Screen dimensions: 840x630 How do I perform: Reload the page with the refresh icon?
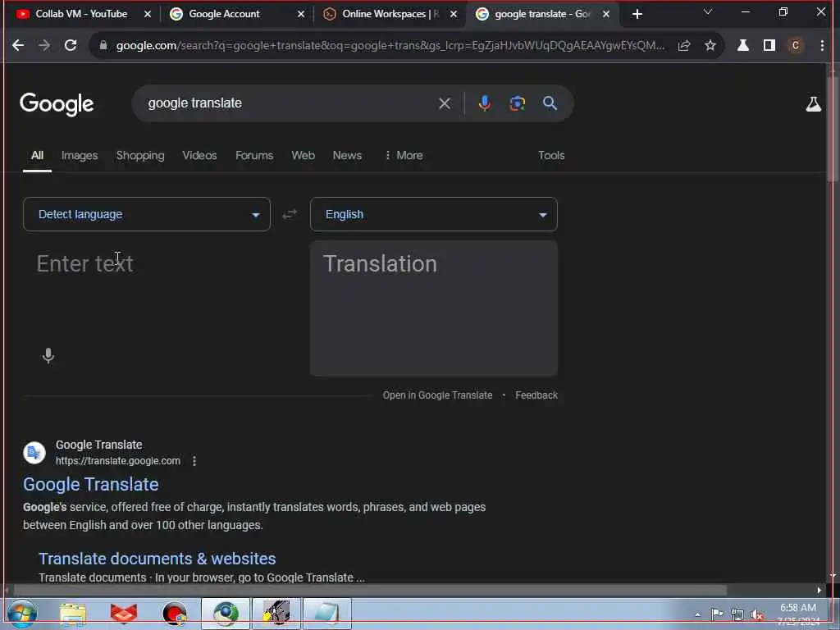(x=71, y=46)
